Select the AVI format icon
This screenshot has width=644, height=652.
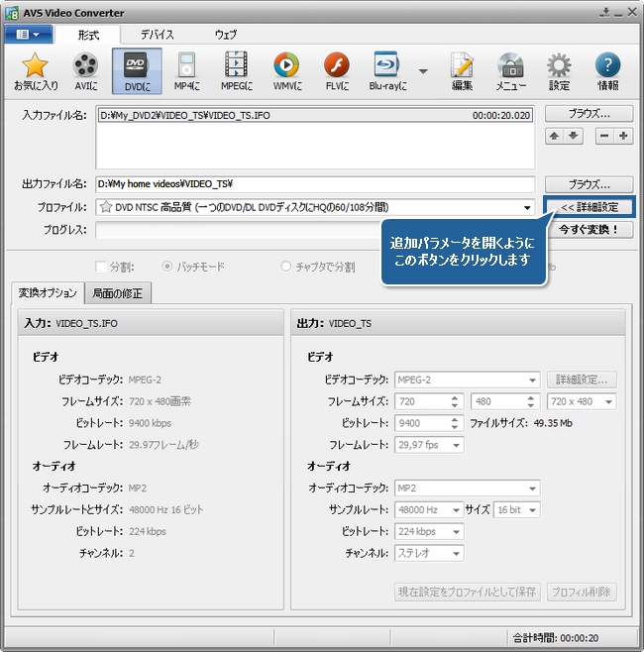coord(85,71)
